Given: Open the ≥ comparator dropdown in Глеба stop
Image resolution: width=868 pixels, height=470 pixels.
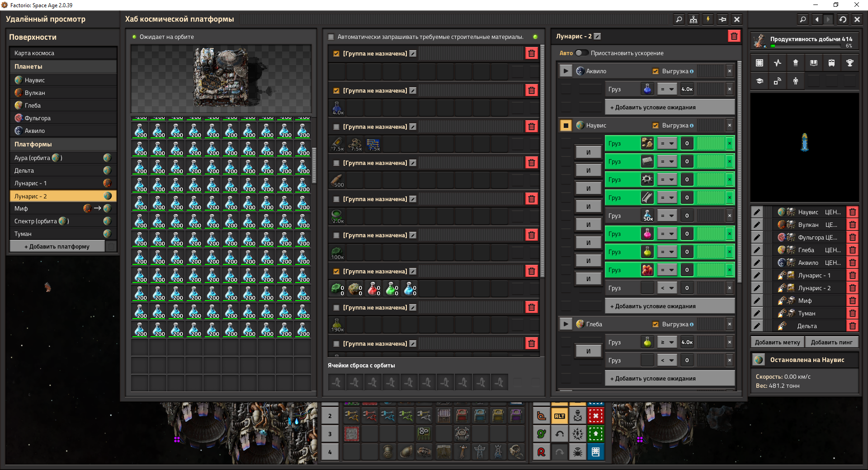Looking at the screenshot, I should point(667,342).
